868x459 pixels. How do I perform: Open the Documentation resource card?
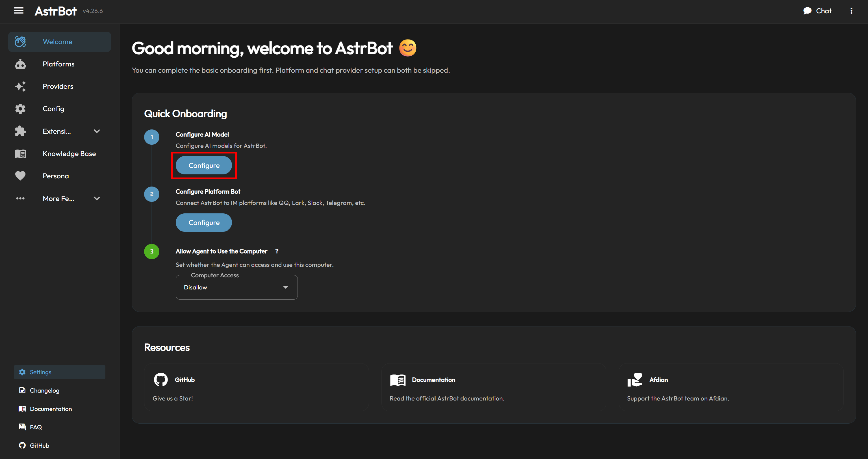point(494,387)
